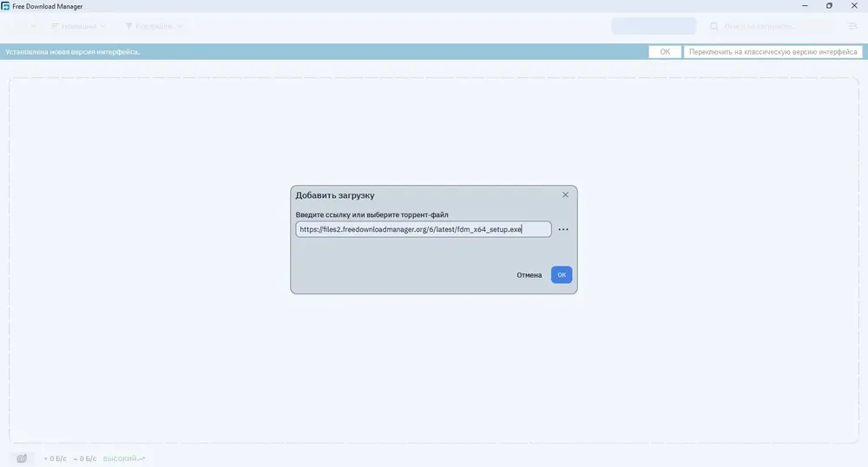Click the Free Download Manager title icon
This screenshot has width=868, height=467.
click(x=5, y=6)
